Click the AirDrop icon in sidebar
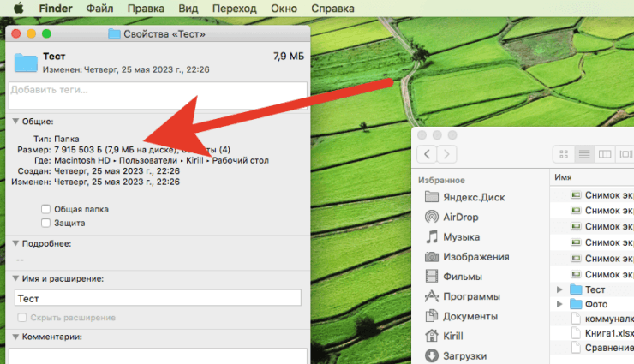634x364 pixels. tap(432, 217)
